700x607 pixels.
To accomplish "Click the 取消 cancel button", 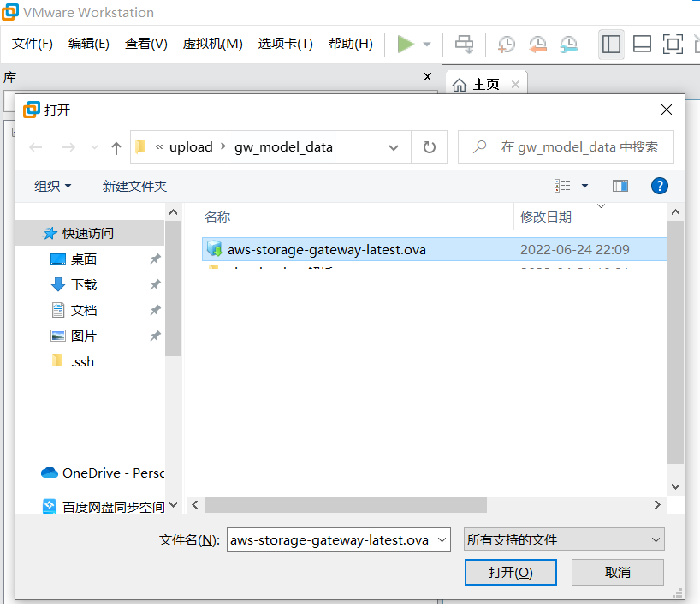I will point(617,572).
